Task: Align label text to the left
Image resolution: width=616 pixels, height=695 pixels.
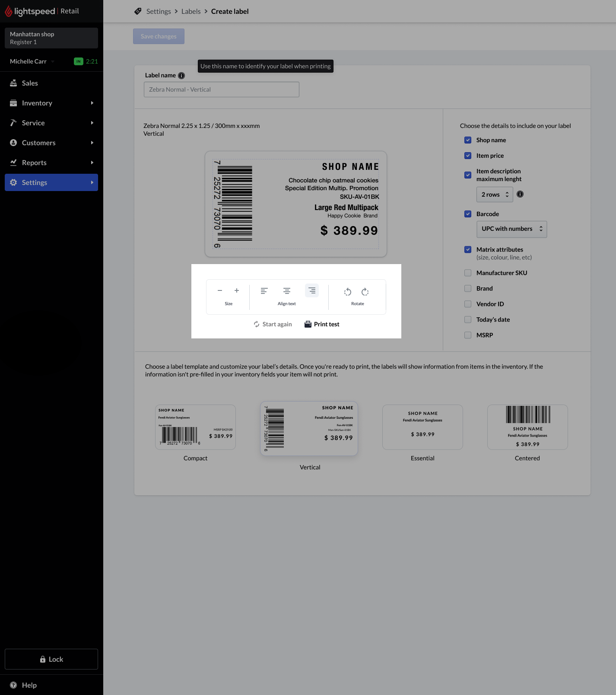Action: pos(264,291)
